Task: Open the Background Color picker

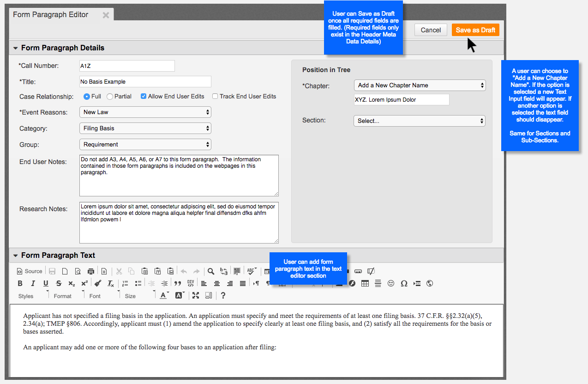Action: [180, 295]
